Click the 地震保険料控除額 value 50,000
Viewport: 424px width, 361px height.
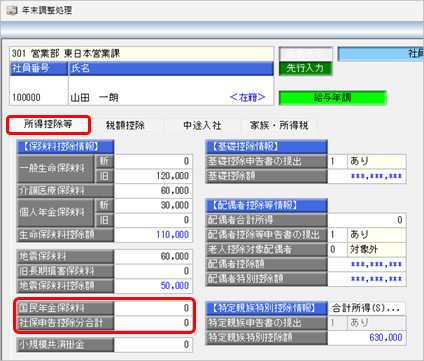click(153, 286)
